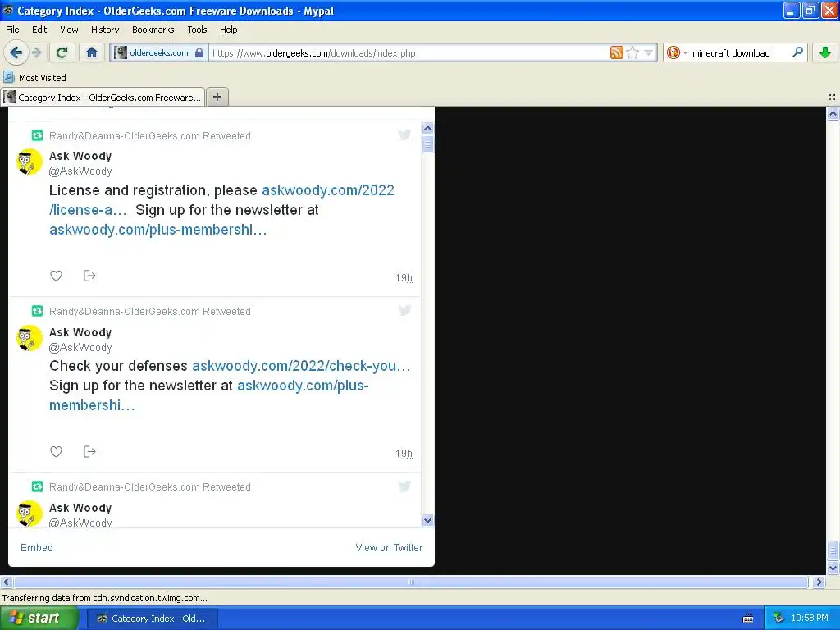840x630 pixels.
Task: Click page vertical scrollbar down arrow
Action: click(x=833, y=568)
